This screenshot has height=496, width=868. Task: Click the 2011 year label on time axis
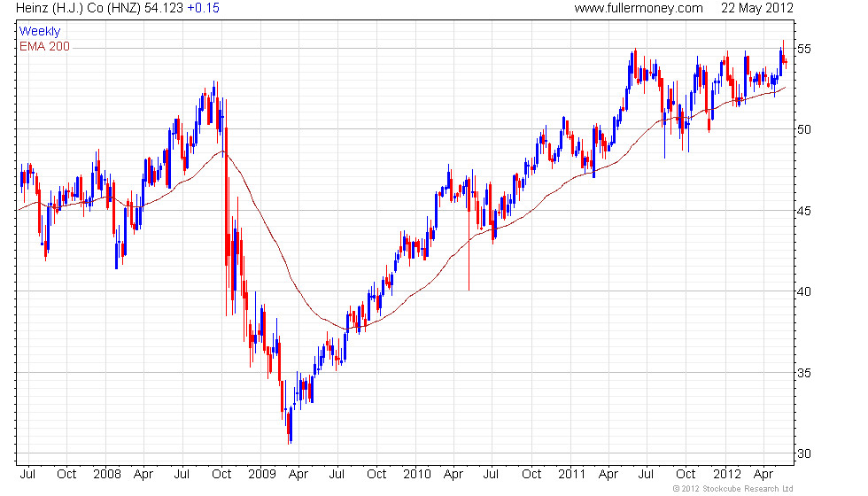point(572,475)
